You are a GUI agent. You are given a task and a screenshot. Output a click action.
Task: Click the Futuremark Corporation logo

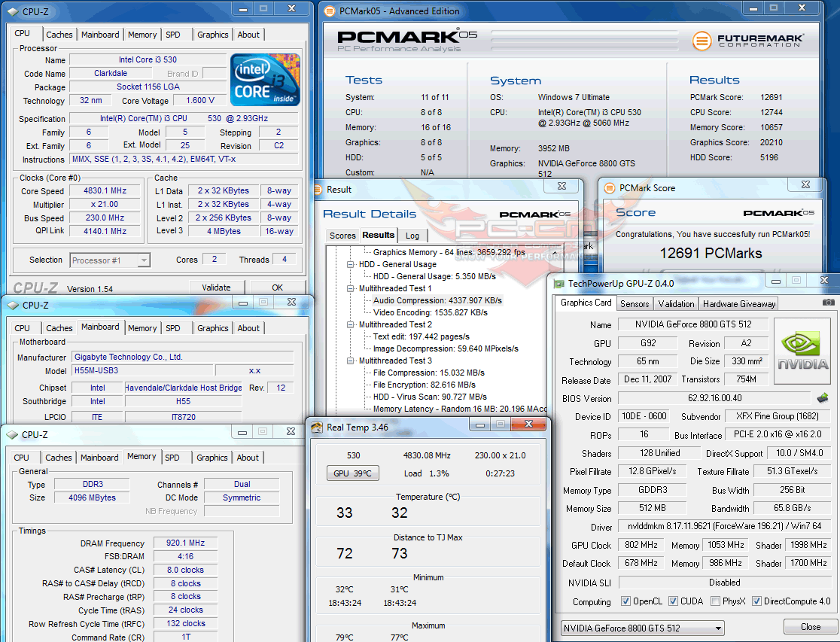click(747, 40)
